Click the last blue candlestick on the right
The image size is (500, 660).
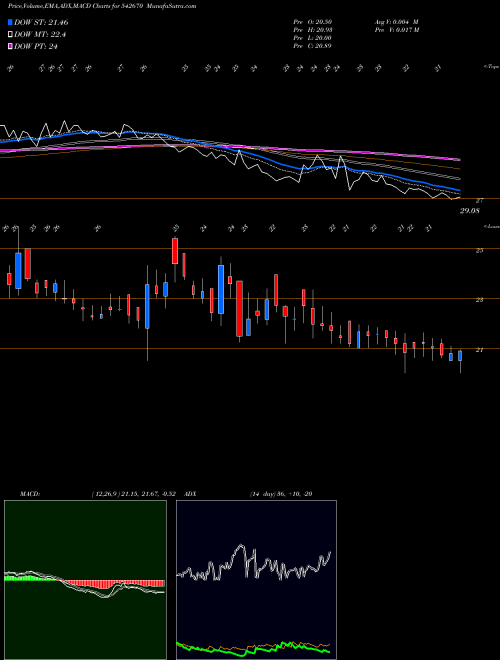[460, 356]
